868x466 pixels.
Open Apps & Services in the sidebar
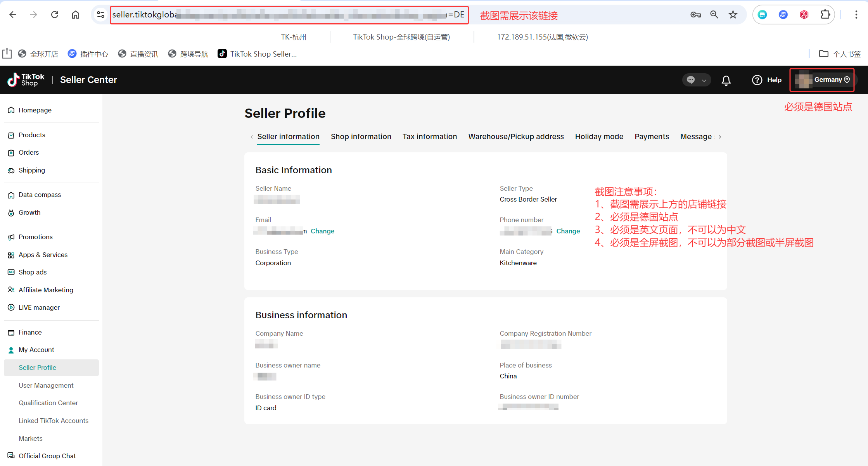[43, 255]
